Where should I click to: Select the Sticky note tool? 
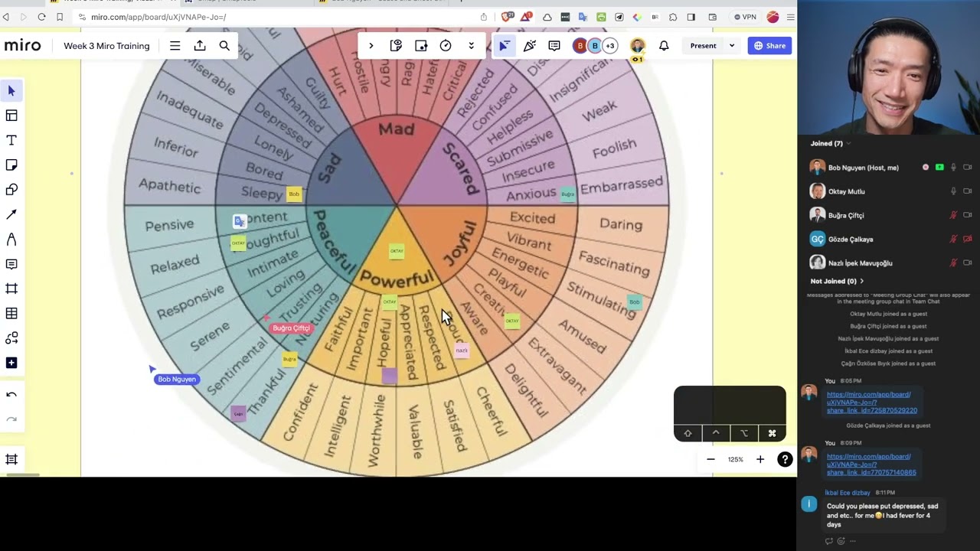11,165
